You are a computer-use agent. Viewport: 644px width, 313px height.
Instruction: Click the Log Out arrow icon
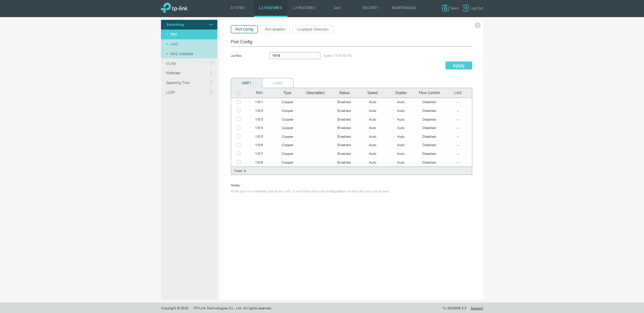pos(466,8)
